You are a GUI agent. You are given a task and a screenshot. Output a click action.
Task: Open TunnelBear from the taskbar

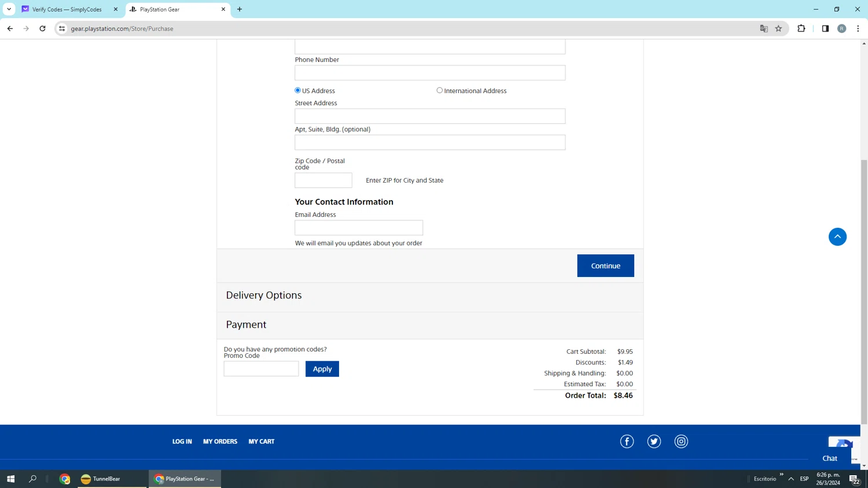click(101, 478)
